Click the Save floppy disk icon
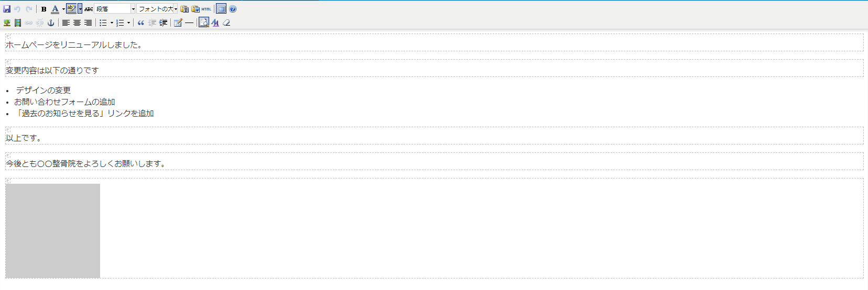This screenshot has height=290, width=868. click(7, 9)
